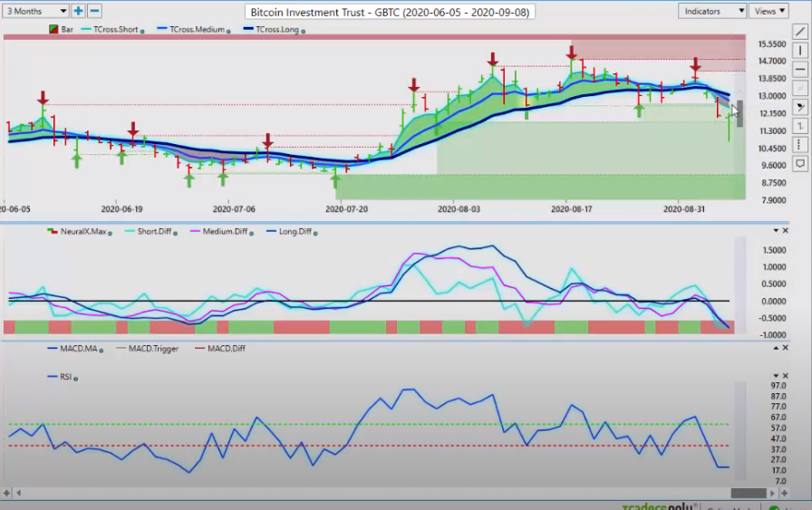Screen dimensions: 812x510
Task: Click the 1.5000 value on the Diff axis
Action: tap(774, 250)
